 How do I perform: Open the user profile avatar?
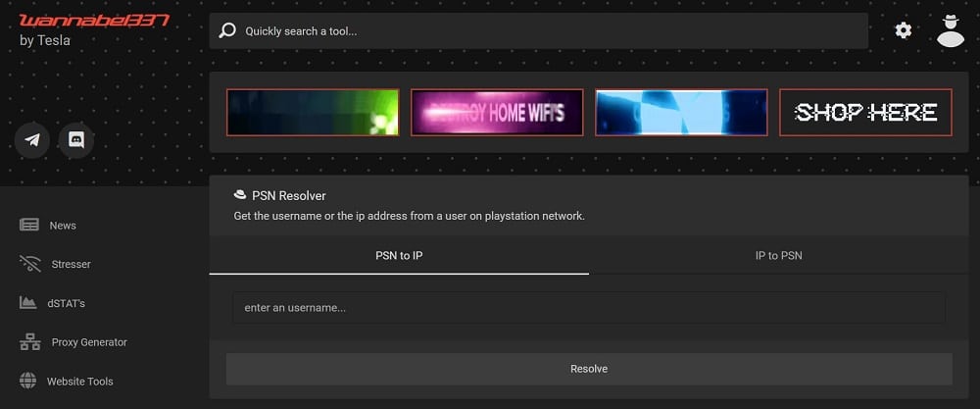click(x=951, y=30)
